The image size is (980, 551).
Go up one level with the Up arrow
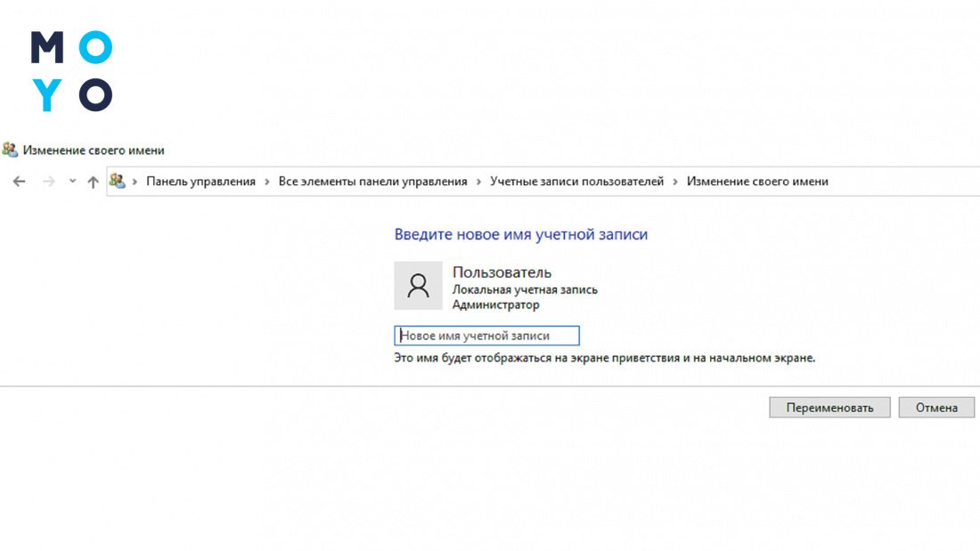(x=93, y=182)
